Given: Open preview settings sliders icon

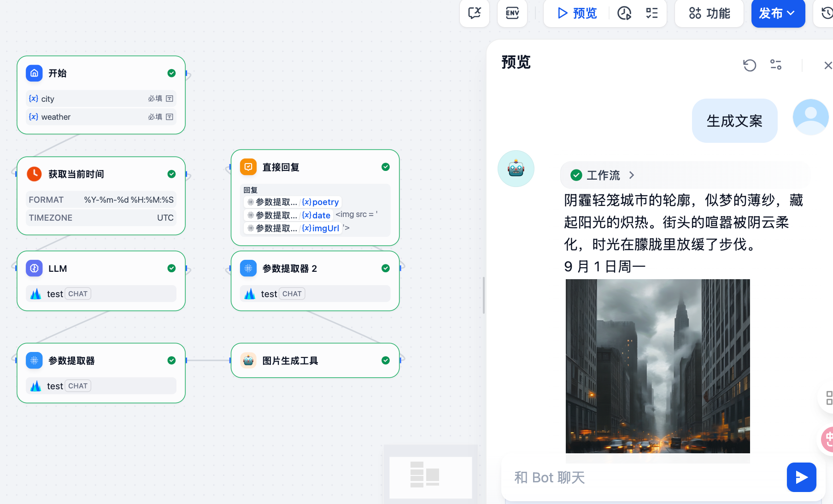Looking at the screenshot, I should (x=776, y=65).
